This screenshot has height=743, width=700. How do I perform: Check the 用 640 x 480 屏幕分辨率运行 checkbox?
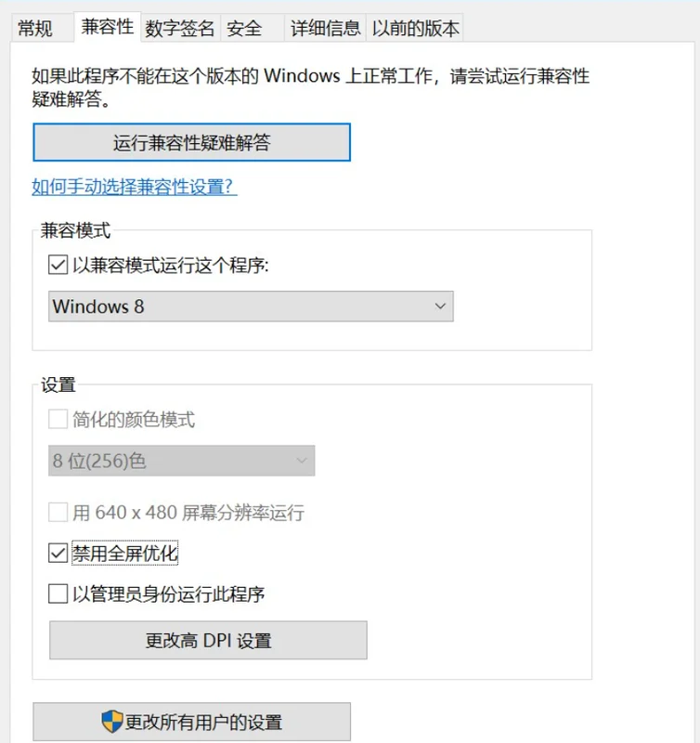[x=58, y=513]
